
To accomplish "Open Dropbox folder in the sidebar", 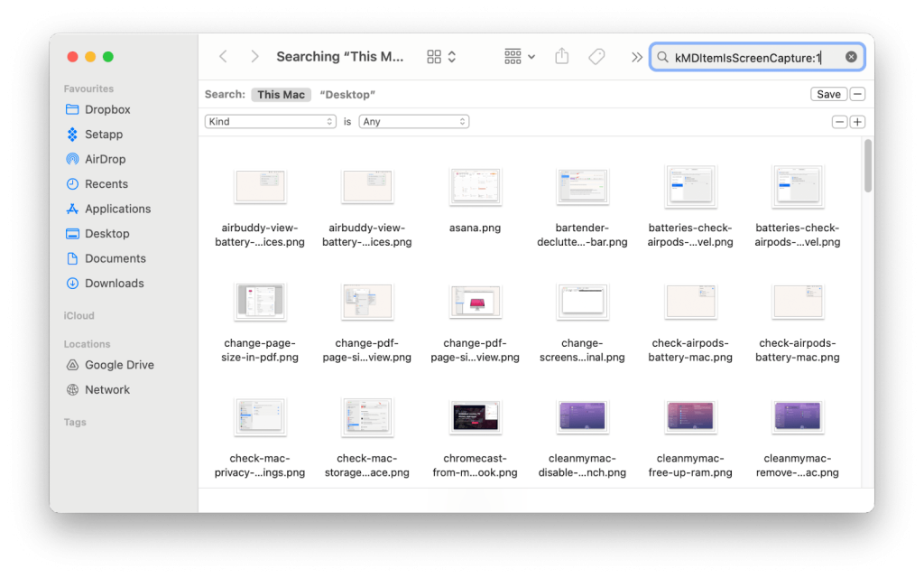I will pyautogui.click(x=106, y=109).
